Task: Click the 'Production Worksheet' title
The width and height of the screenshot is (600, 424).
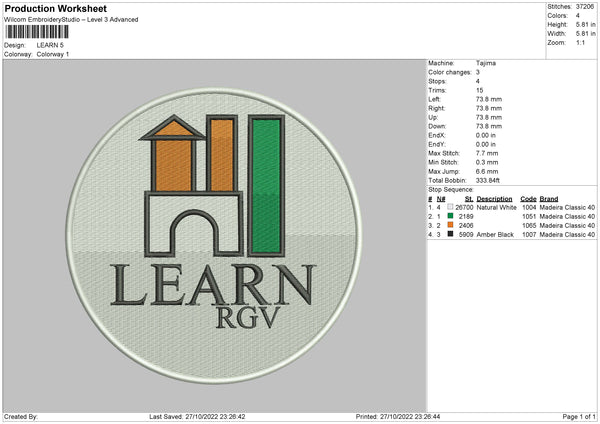Action: [55, 8]
